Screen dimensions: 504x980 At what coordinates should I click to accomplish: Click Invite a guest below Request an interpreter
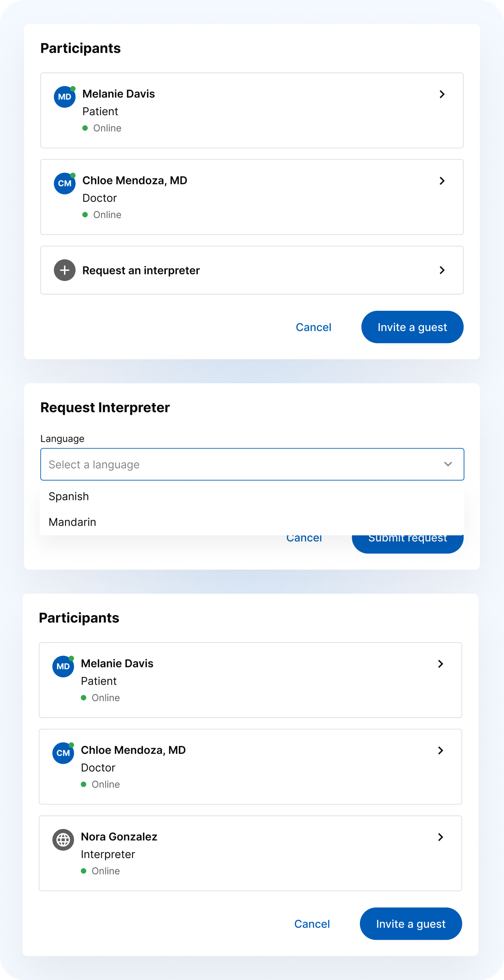412,327
